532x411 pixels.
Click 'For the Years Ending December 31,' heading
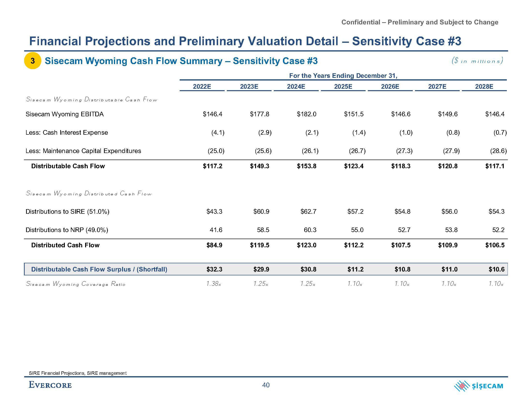pos(343,76)
